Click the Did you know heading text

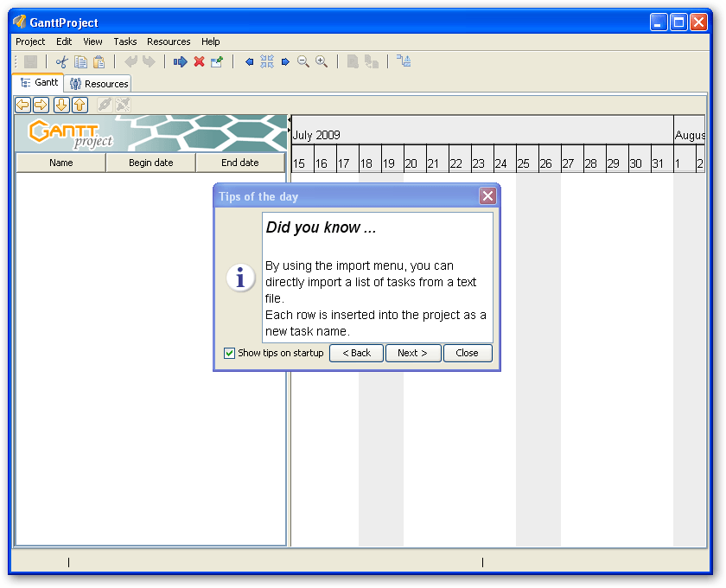click(x=321, y=227)
